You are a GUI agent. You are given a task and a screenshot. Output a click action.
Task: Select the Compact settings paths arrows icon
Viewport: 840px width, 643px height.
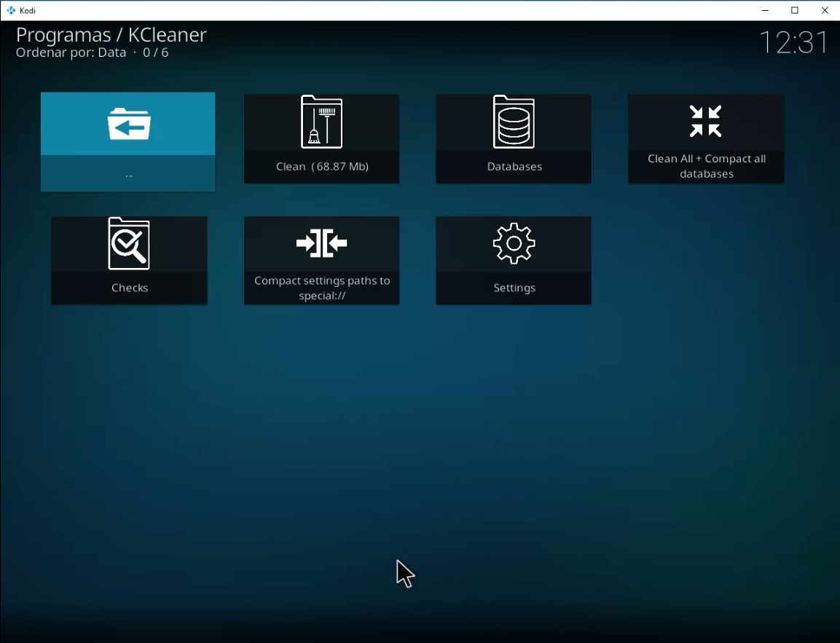[321, 243]
